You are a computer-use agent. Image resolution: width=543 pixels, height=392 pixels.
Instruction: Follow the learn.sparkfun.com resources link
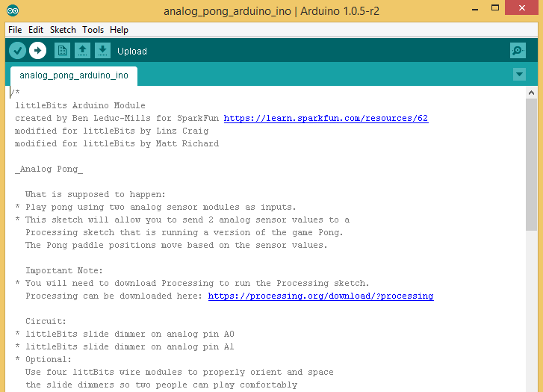[326, 119]
